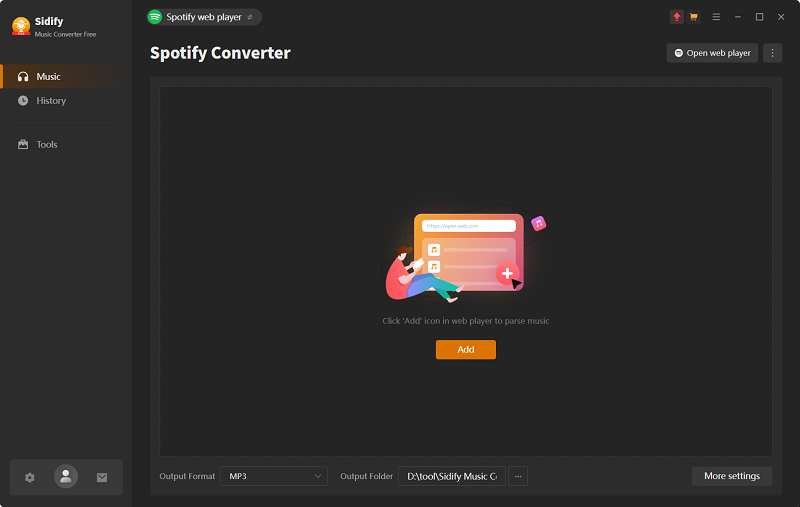800x507 pixels.
Task: Click the Open web player button
Action: click(x=712, y=53)
